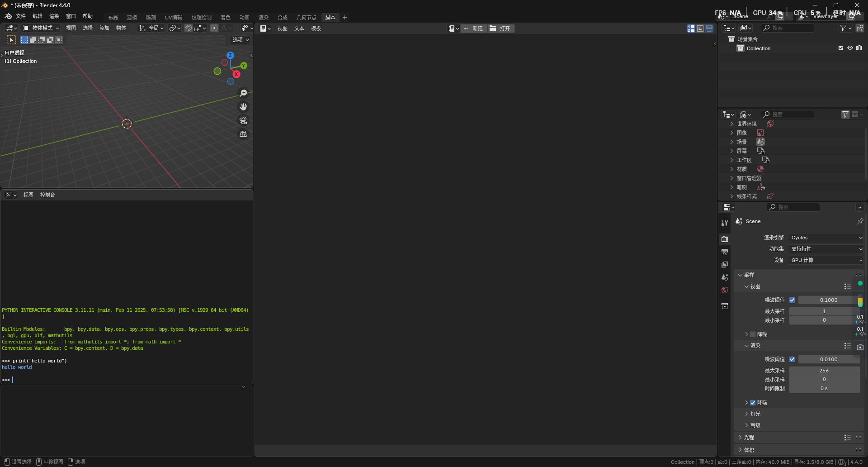Toggle line numbers in text editor header
The image size is (868, 467).
pyautogui.click(x=691, y=29)
